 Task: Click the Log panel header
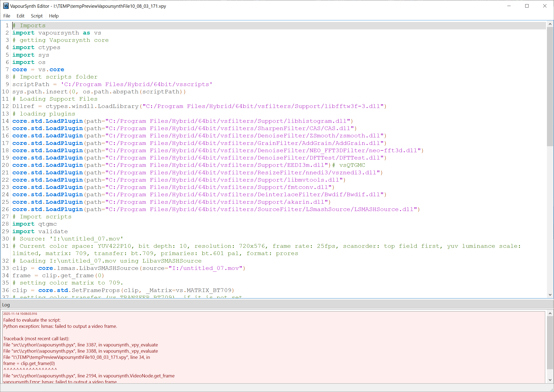tap(6, 305)
